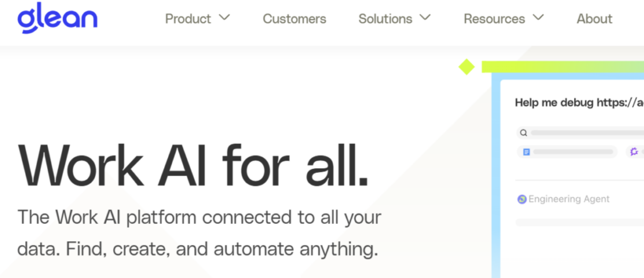
Task: Visit the About page
Action: point(594,19)
